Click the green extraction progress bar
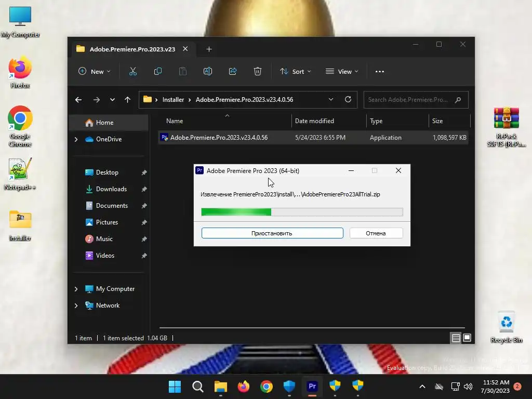532x399 pixels. point(302,212)
